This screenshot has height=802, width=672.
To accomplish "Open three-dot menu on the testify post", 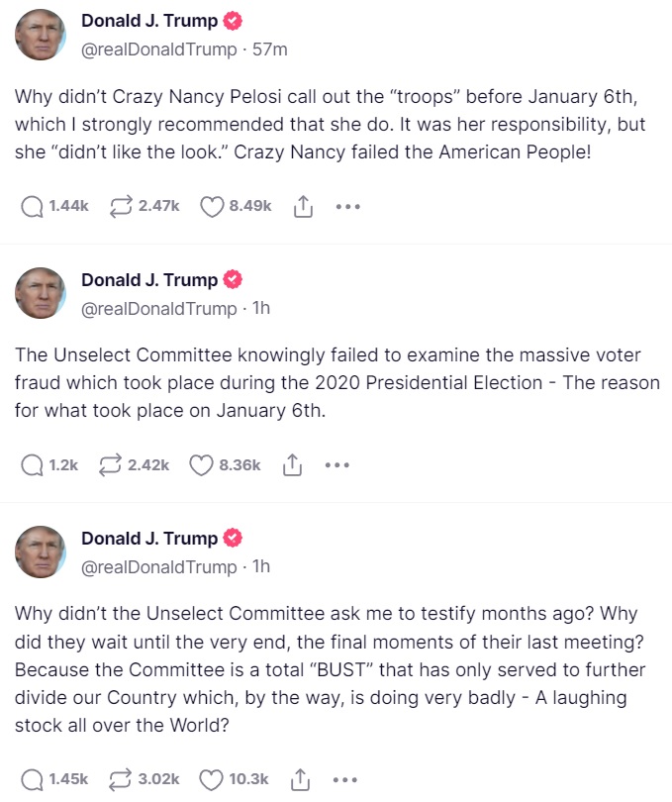I will click(x=345, y=780).
